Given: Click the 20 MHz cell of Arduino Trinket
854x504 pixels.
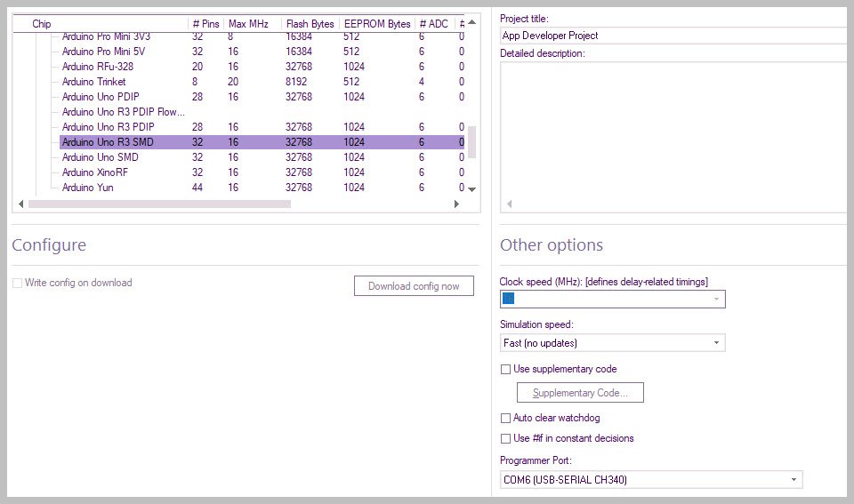Looking at the screenshot, I should (x=233, y=82).
